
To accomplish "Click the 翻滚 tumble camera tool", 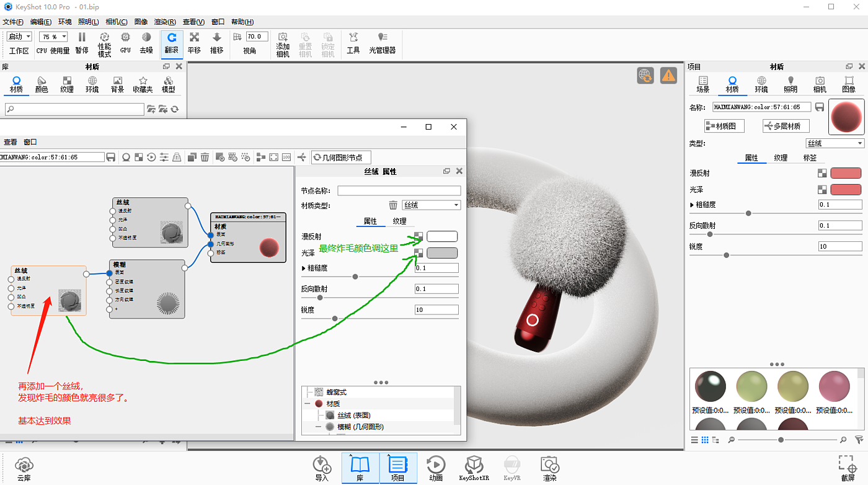I will tap(172, 43).
